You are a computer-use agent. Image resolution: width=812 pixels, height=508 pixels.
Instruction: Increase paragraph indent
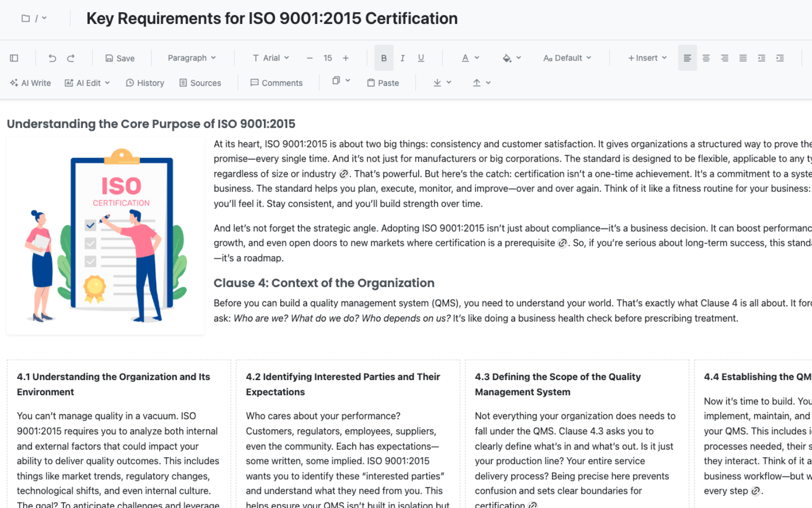click(x=780, y=58)
